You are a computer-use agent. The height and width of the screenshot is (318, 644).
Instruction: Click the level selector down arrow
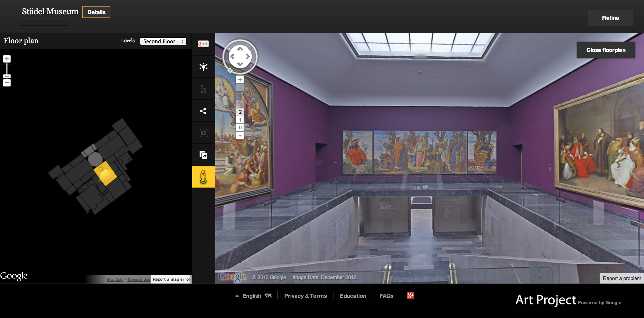(240, 135)
